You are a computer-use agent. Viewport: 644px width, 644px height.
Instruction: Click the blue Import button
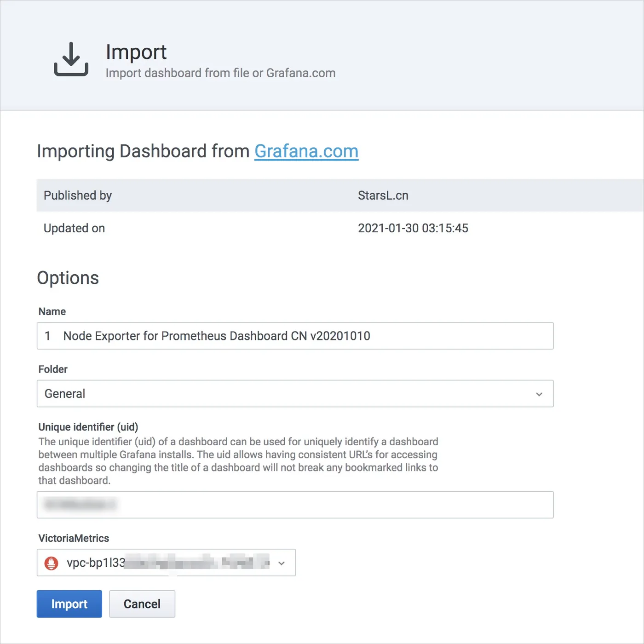(x=69, y=604)
